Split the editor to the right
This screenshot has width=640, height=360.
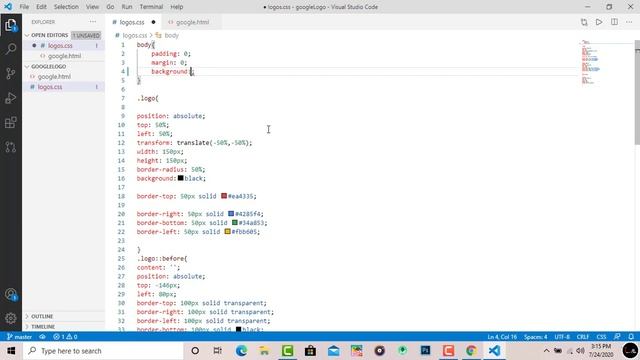[x=614, y=22]
